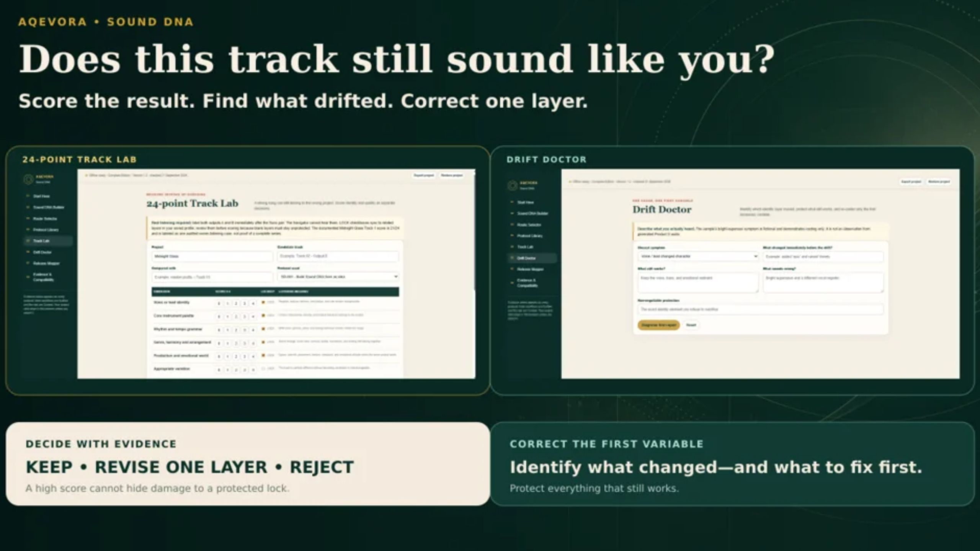Enable the LOCK checkbox for Appropriate variation
The height and width of the screenshot is (551, 980).
[x=263, y=369]
